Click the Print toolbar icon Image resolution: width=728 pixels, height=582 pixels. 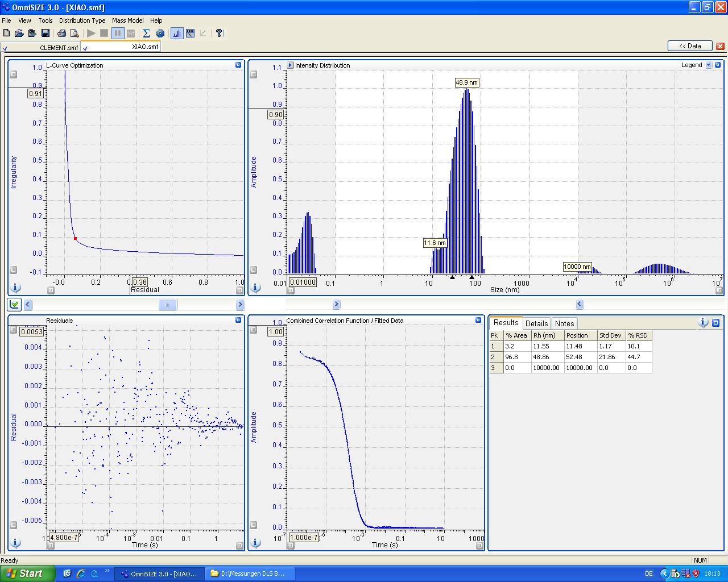point(61,34)
